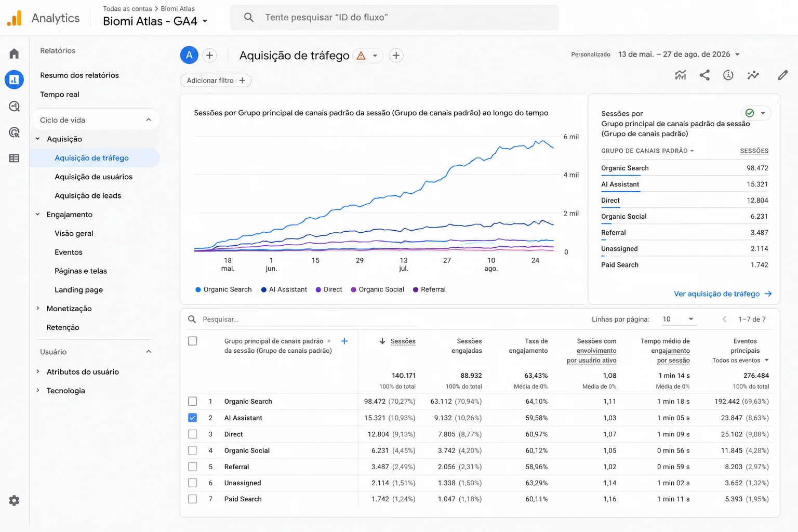Open Aquisição de leads report

click(x=88, y=195)
